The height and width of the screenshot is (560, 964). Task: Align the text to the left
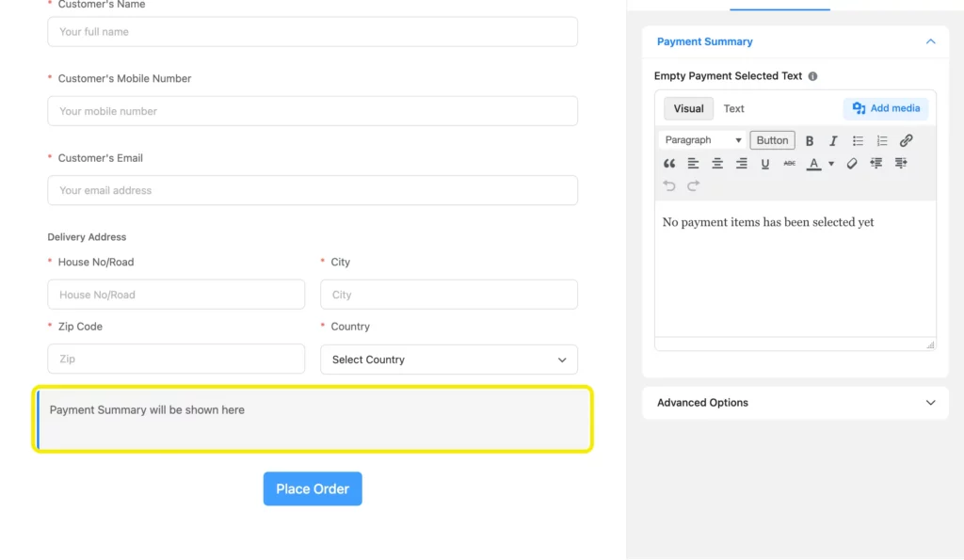click(693, 164)
